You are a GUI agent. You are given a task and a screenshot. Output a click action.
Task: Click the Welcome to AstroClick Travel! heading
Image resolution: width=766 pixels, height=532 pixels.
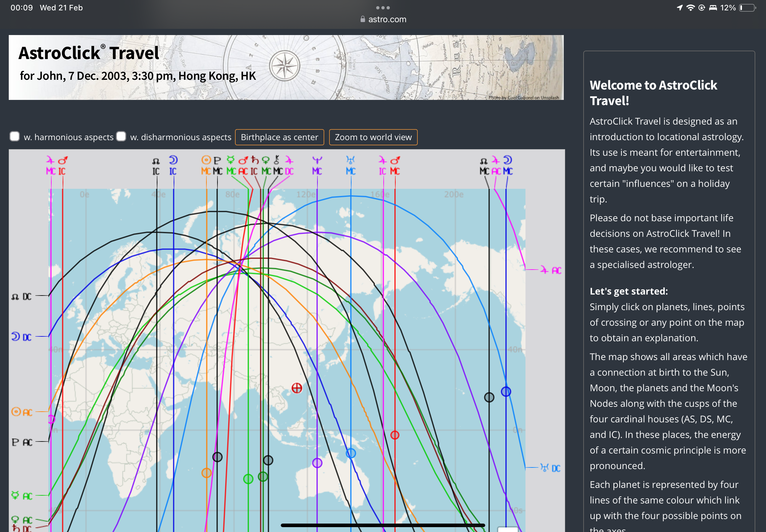[653, 93]
